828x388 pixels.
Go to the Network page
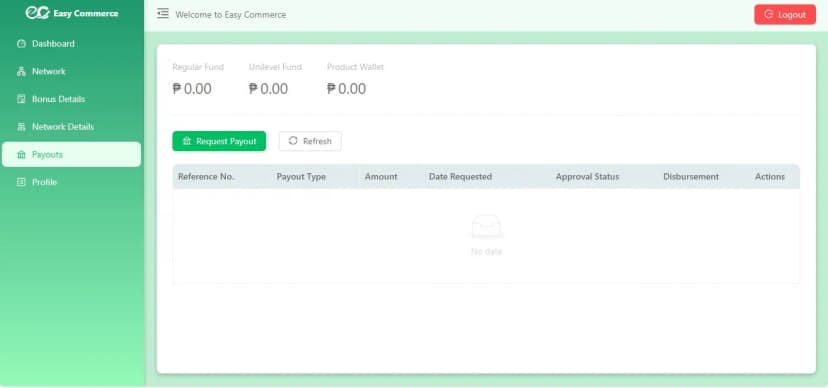coord(71,71)
